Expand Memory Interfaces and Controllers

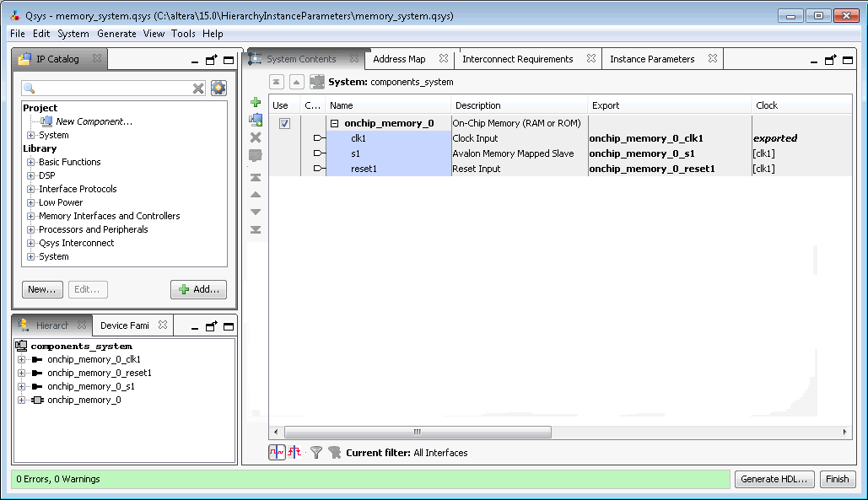point(31,216)
